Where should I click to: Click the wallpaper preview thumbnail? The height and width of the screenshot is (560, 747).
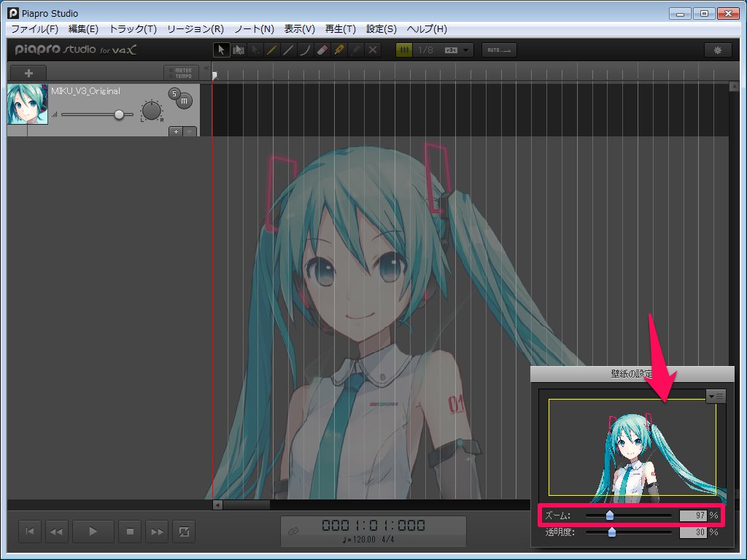tap(632, 448)
